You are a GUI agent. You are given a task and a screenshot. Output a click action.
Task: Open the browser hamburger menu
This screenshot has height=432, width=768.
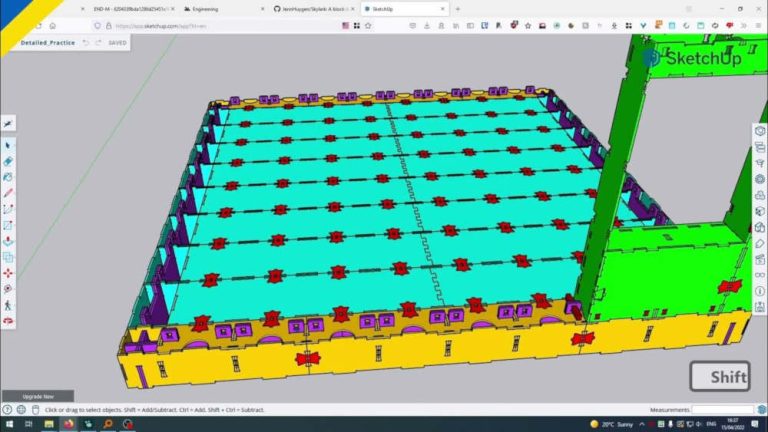tap(757, 26)
